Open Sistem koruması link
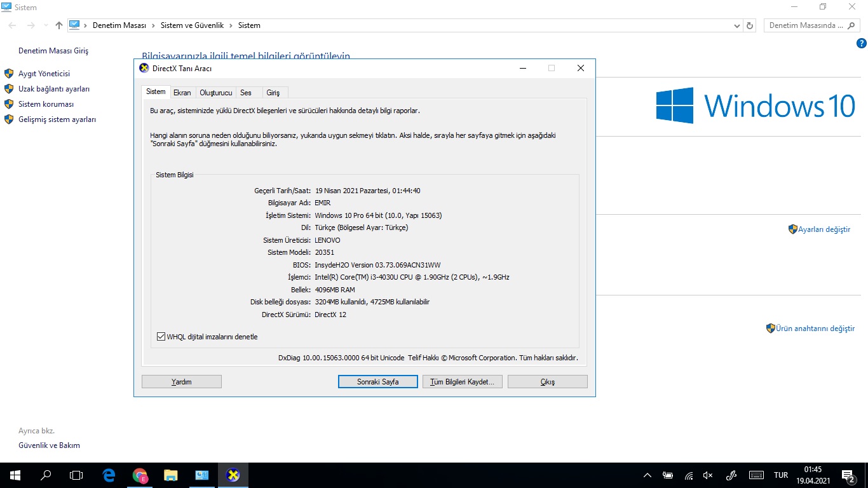Screen dimensions: 868x488 pos(46,104)
